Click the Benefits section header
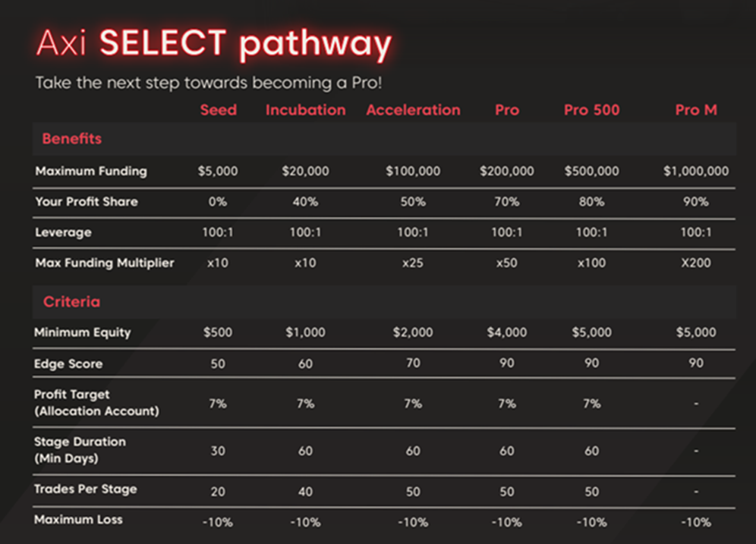 click(x=71, y=139)
